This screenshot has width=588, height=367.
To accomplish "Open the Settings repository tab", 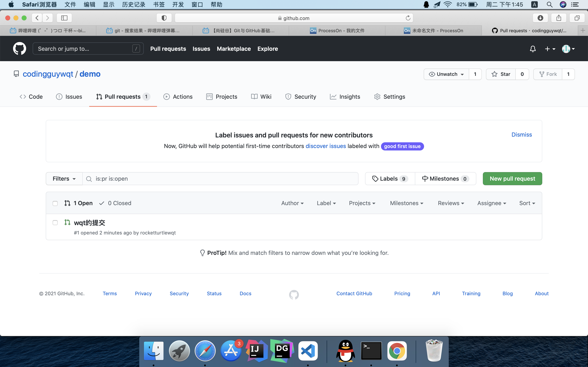I will tap(390, 97).
